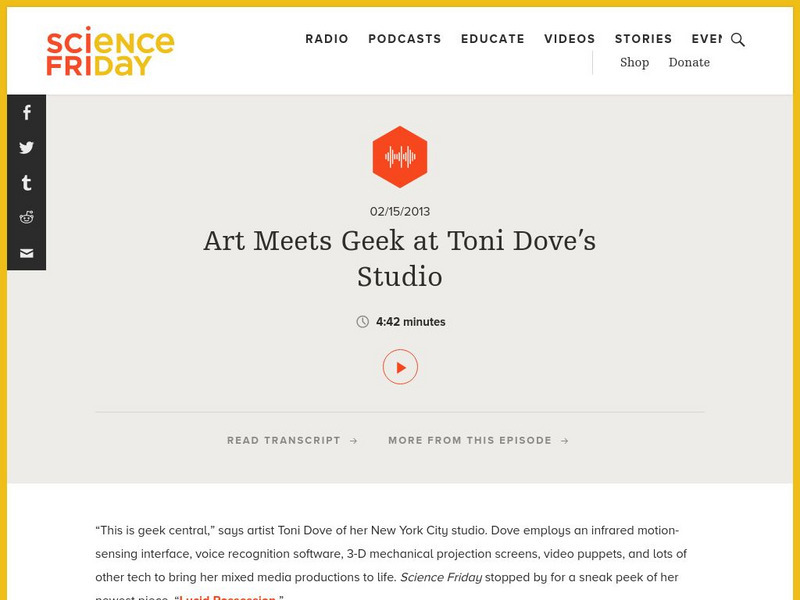
Task: Go to the Shop page
Action: coord(634,62)
